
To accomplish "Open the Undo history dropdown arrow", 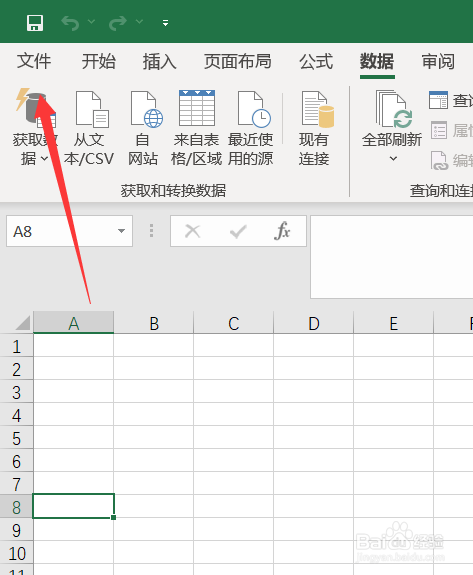I will [x=91, y=22].
